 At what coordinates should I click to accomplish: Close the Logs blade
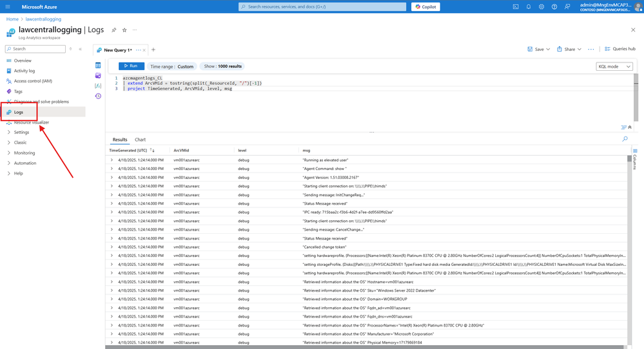(633, 30)
